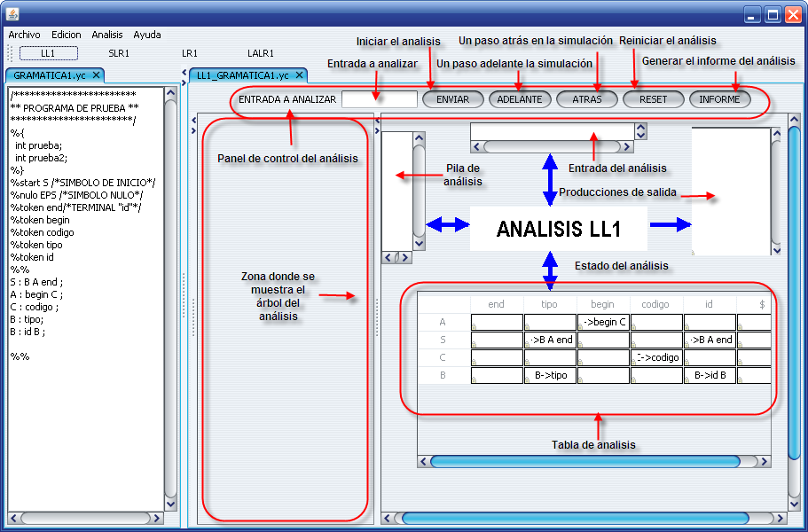
Task: Generate the report with the INFORME button
Action: pos(719,99)
